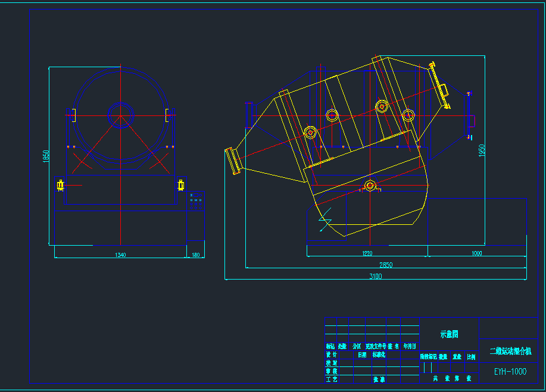The width and height of the screenshot is (546, 392).
Task: Select the 1220 dimension text
Action: point(367,253)
